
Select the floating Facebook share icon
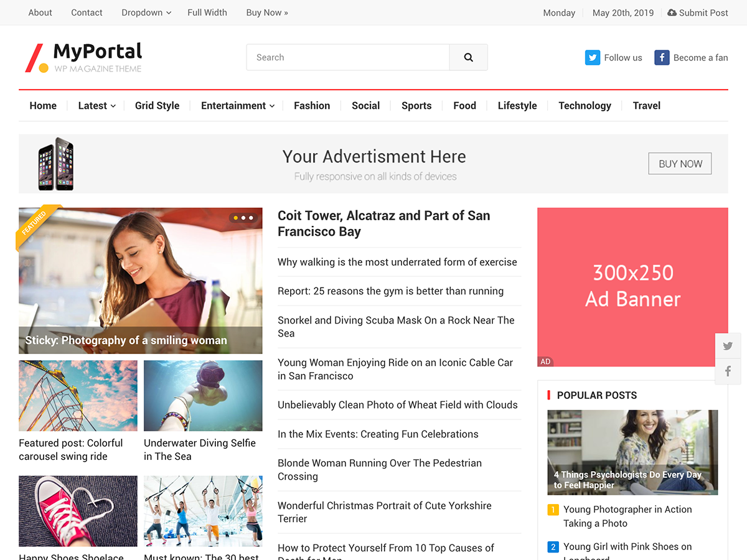click(x=728, y=371)
